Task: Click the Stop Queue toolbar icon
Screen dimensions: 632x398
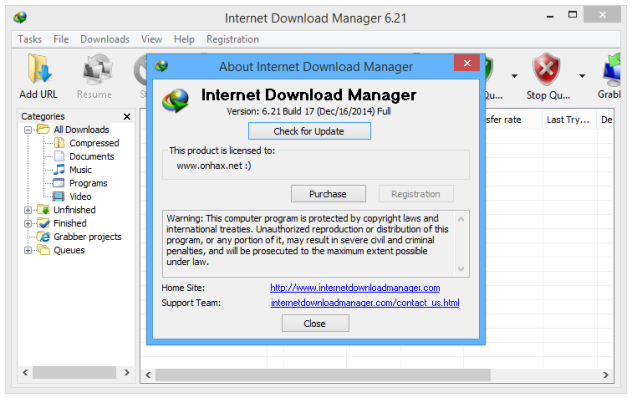Action: (x=546, y=69)
